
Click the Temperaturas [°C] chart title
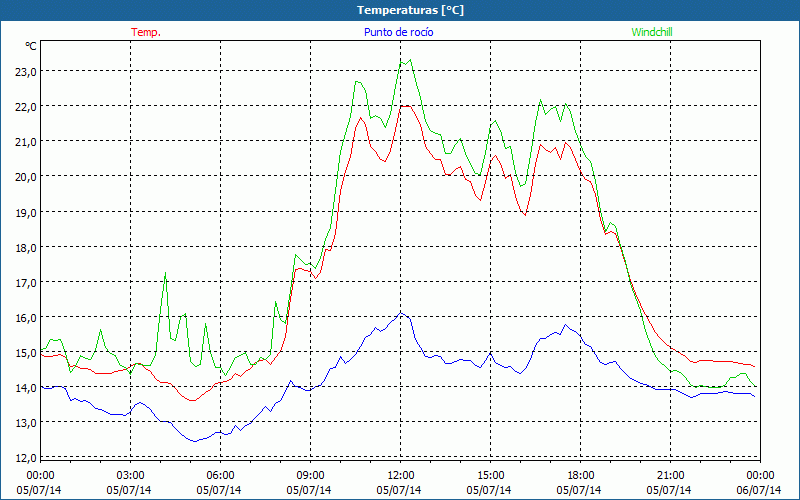pos(410,10)
